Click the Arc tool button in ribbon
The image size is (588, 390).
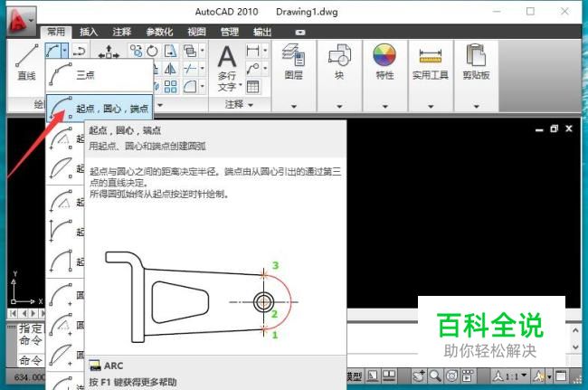(x=52, y=51)
